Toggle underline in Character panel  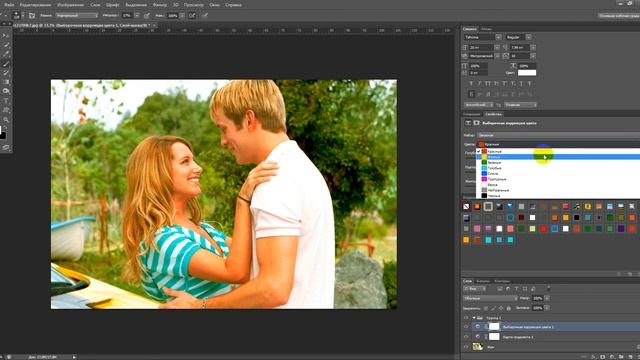click(x=521, y=84)
